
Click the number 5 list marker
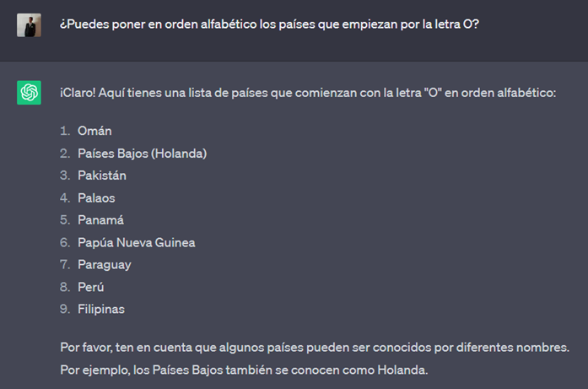[x=65, y=220]
